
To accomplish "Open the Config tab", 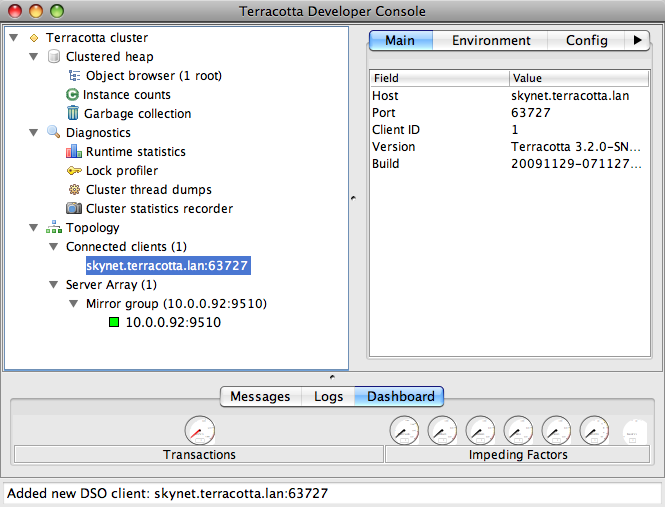I will coord(587,40).
